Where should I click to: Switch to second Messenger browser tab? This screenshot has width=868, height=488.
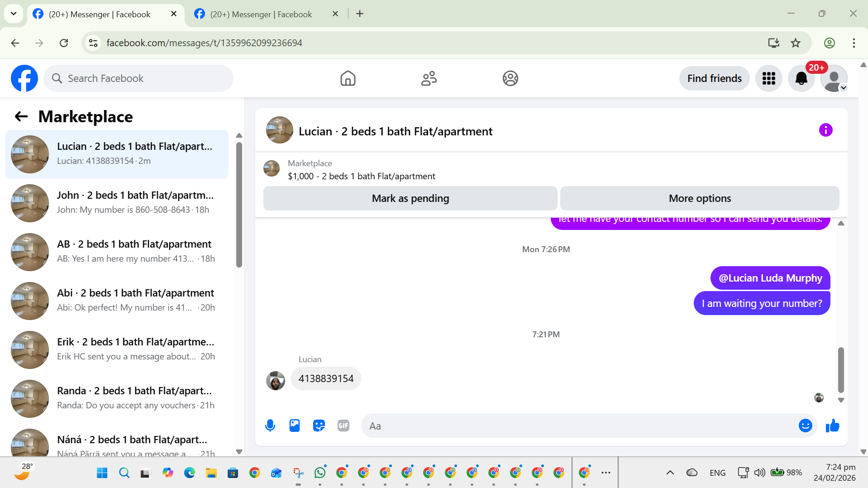(x=262, y=14)
